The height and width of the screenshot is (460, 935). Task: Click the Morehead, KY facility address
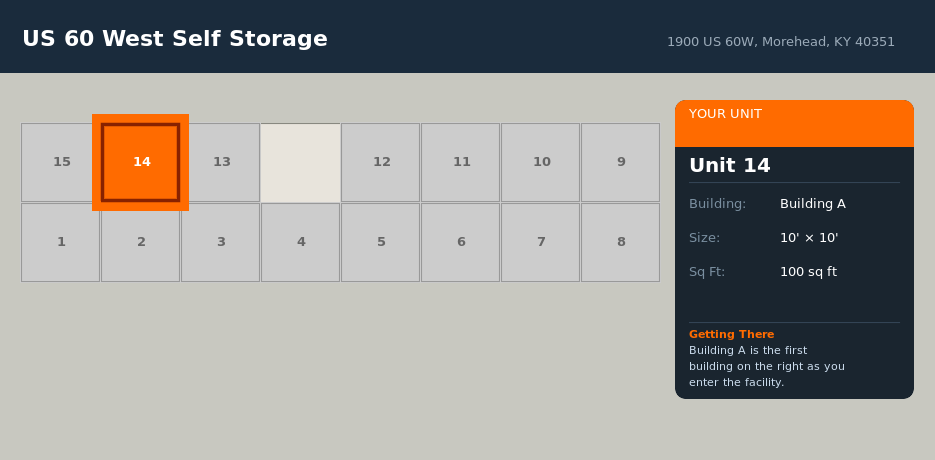pyautogui.click(x=780, y=42)
